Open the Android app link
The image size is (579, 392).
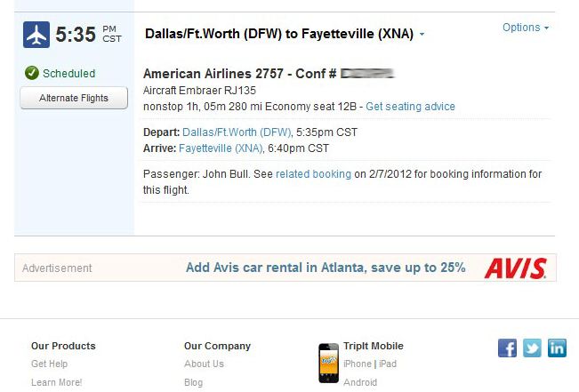[360, 382]
